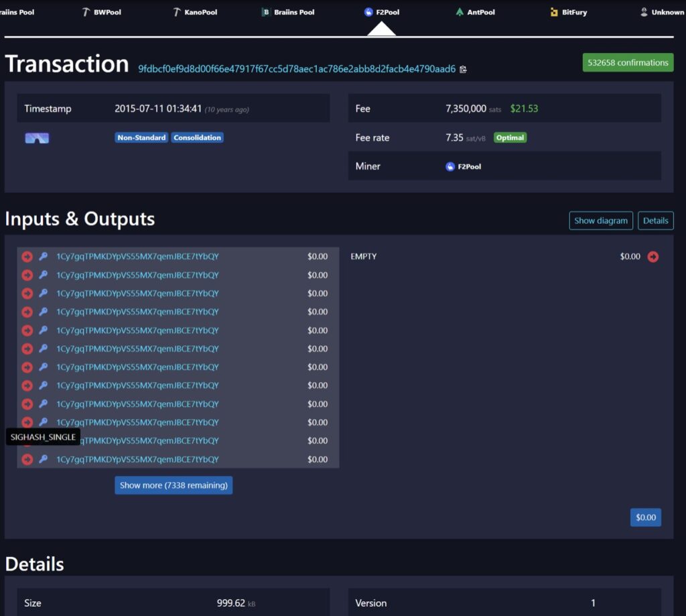Toggle the Details view button
Image resolution: width=686 pixels, height=616 pixels.
click(655, 221)
